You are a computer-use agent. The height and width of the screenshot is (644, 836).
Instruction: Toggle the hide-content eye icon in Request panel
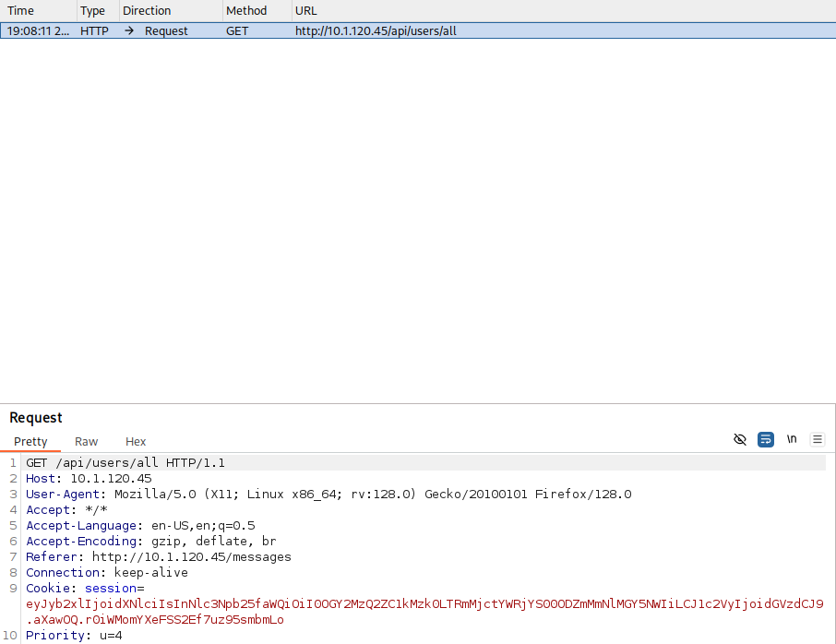click(x=739, y=440)
